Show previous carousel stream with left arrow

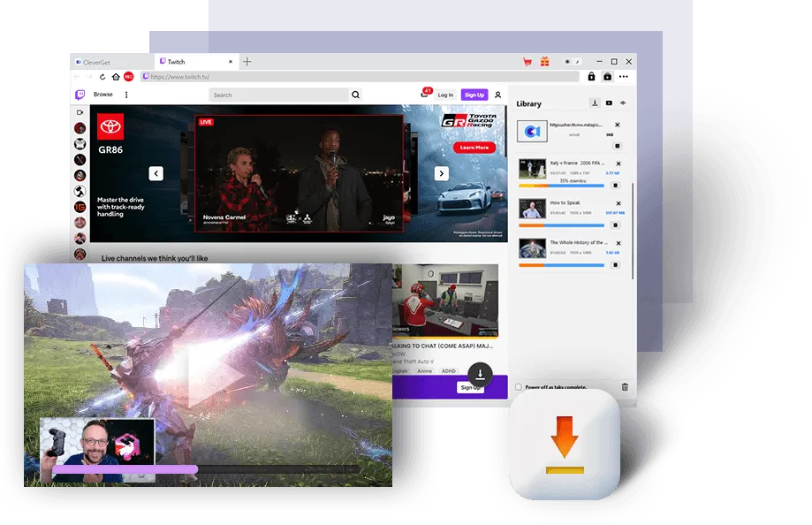click(156, 173)
